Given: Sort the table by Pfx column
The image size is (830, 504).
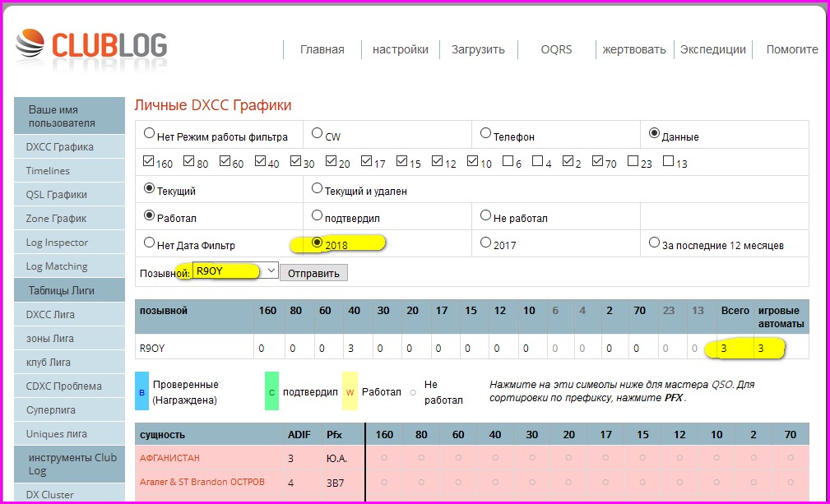Looking at the screenshot, I should click(x=334, y=434).
